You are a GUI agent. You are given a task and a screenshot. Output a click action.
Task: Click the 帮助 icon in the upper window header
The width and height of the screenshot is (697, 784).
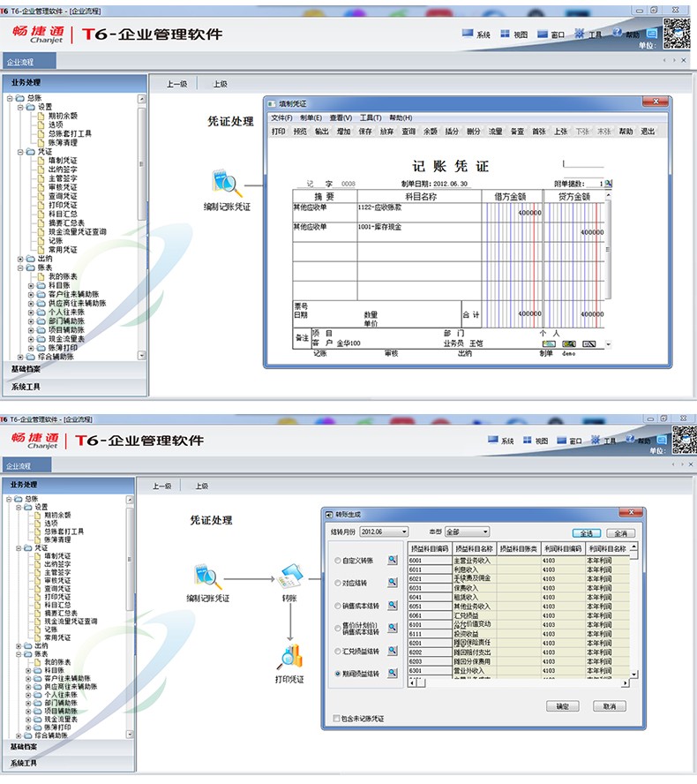618,33
